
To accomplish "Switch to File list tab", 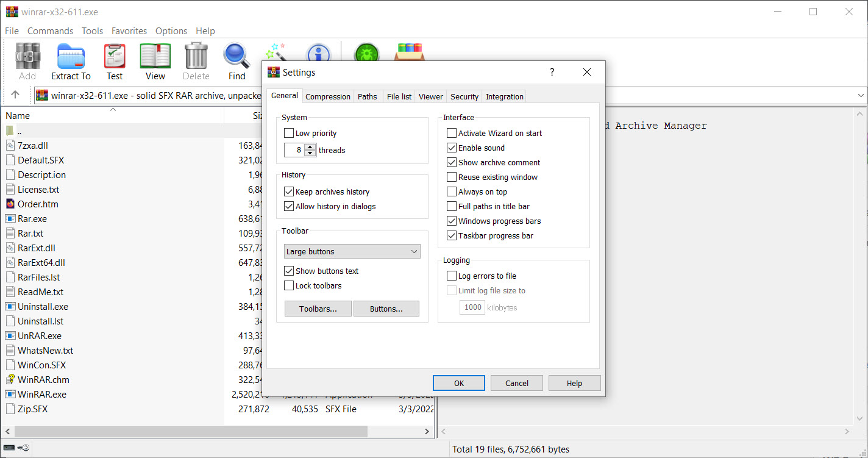I will pyautogui.click(x=399, y=96).
